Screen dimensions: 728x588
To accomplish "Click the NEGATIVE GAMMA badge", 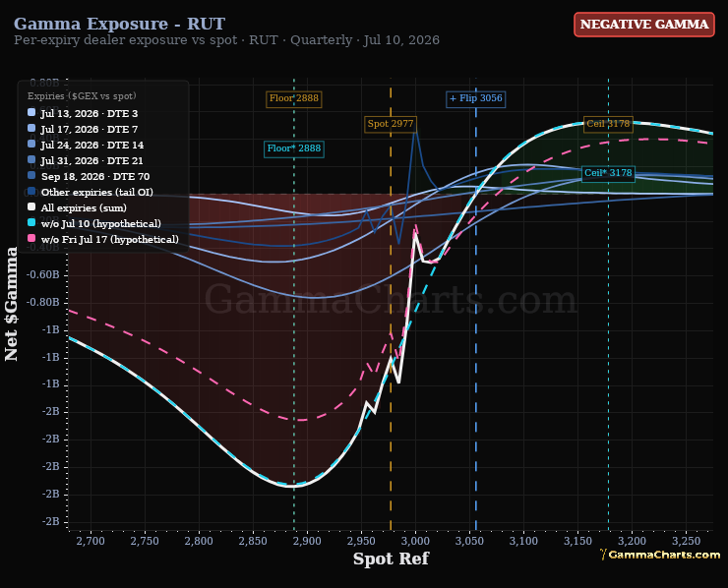I will click(x=644, y=25).
